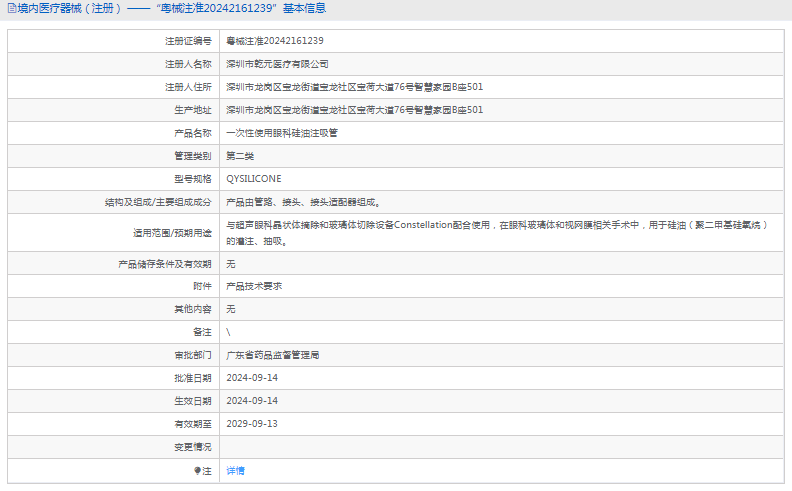Select the intended use text mentioning Constellation

(x=497, y=233)
